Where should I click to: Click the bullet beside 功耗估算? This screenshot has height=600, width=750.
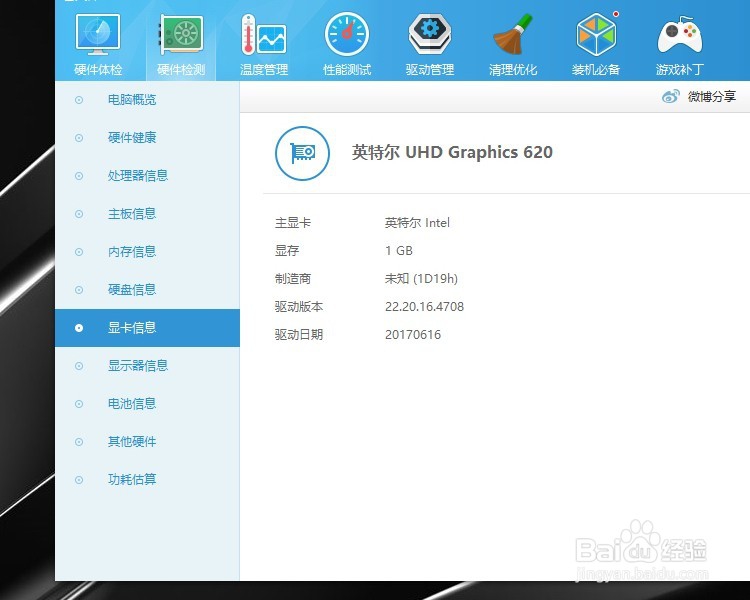(79, 480)
